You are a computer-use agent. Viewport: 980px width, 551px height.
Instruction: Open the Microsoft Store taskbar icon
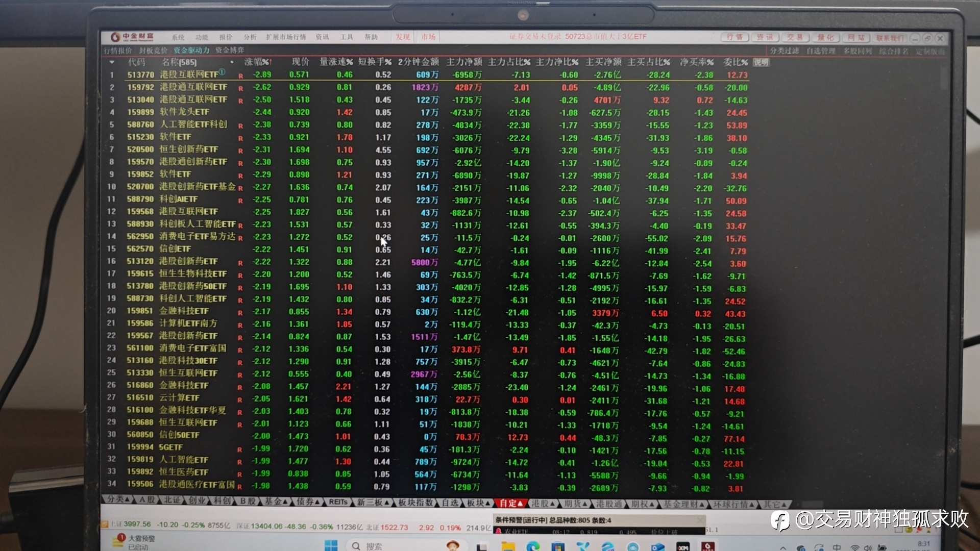click(557, 546)
